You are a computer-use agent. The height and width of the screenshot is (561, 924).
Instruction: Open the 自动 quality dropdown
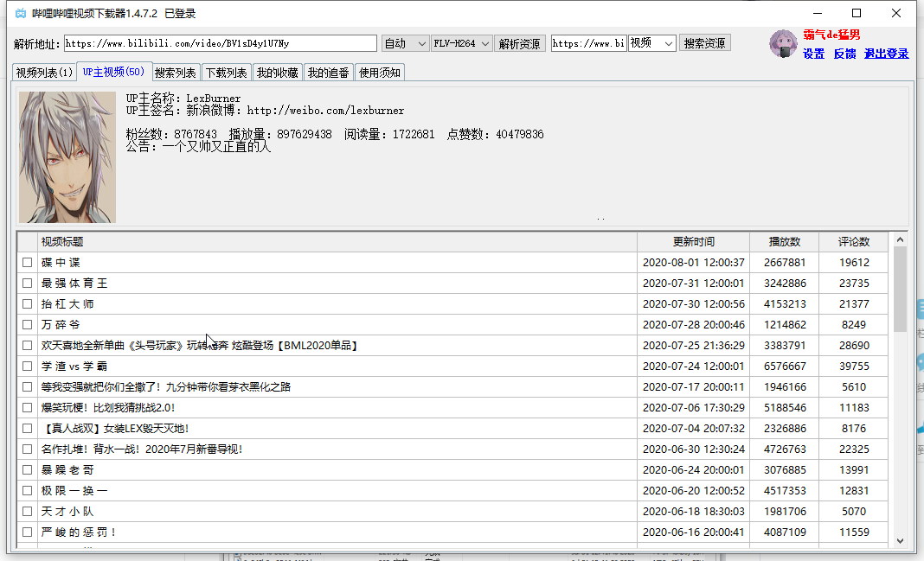click(x=405, y=43)
